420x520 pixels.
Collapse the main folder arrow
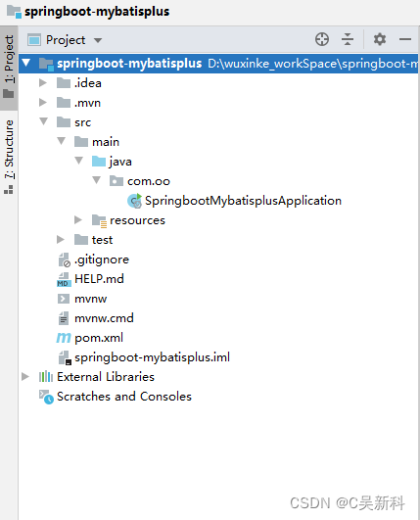[62, 141]
